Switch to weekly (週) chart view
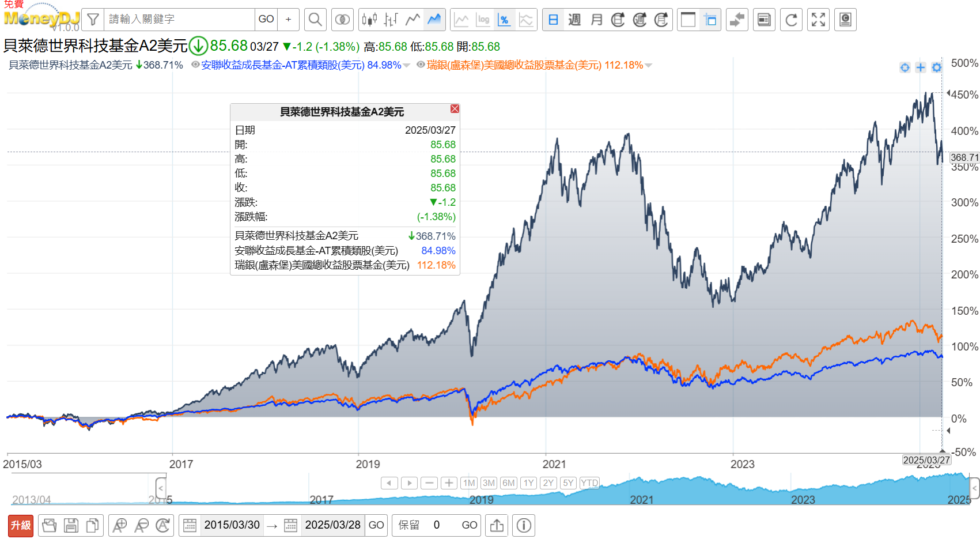The height and width of the screenshot is (539, 980). click(574, 19)
